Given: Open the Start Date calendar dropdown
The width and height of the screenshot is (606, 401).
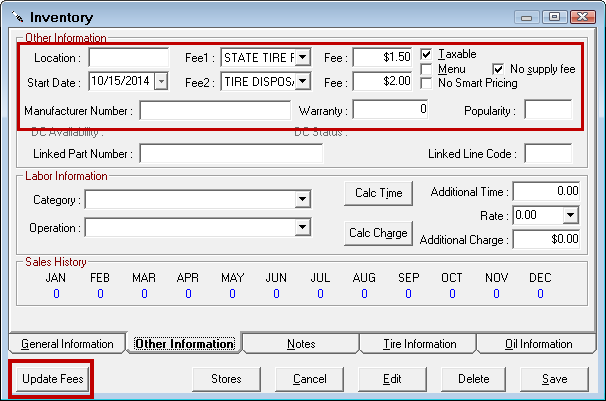Looking at the screenshot, I should (162, 81).
